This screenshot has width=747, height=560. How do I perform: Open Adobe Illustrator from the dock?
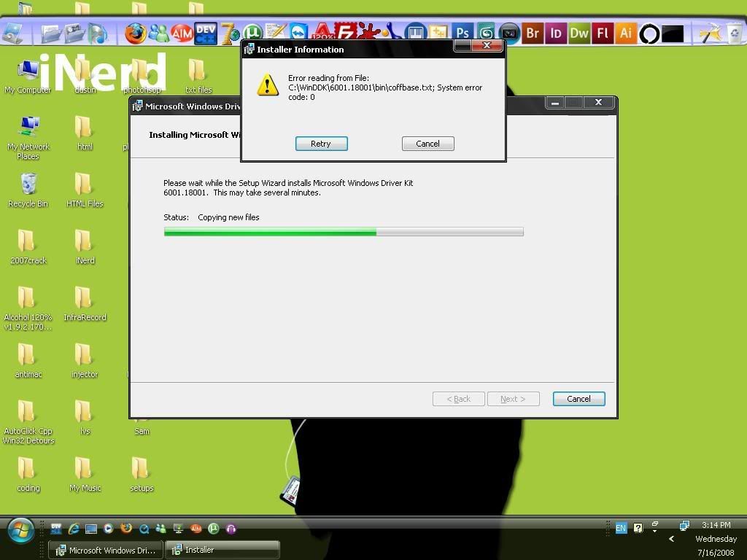coord(625,33)
